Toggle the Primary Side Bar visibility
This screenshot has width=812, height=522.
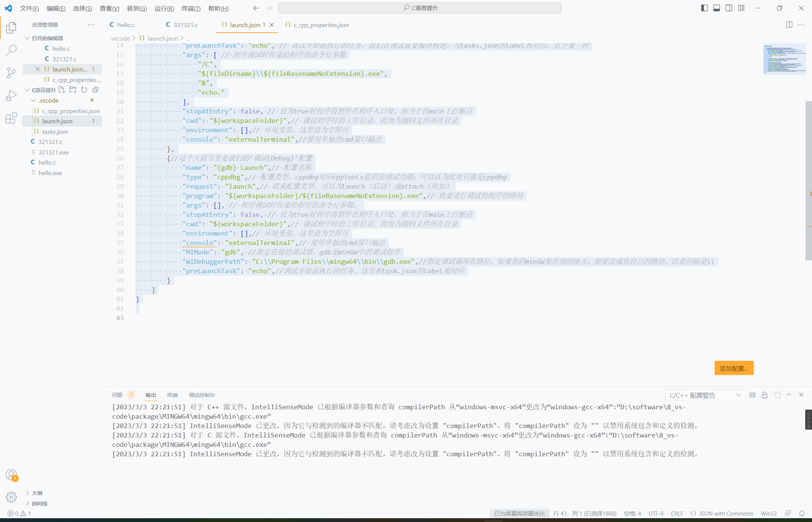pyautogui.click(x=704, y=8)
